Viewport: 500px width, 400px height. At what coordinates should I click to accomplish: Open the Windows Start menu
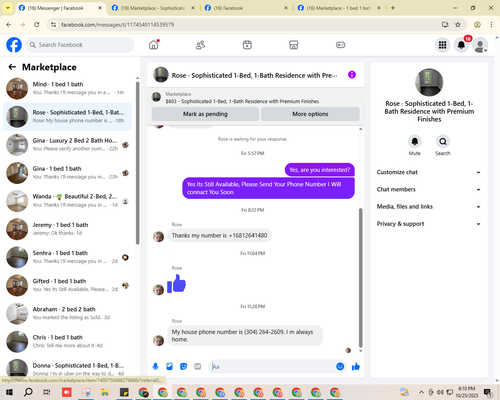pyautogui.click(x=9, y=392)
